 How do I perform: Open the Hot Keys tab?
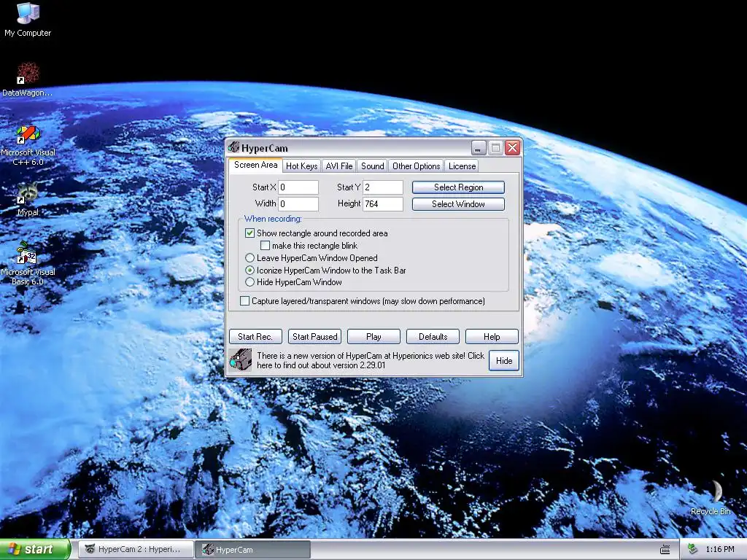click(x=301, y=166)
